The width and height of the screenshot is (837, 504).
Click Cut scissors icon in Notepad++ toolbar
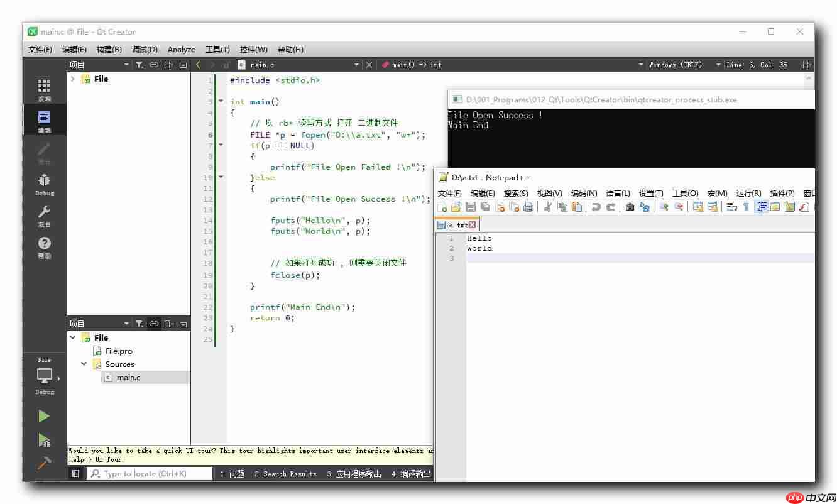(x=547, y=207)
